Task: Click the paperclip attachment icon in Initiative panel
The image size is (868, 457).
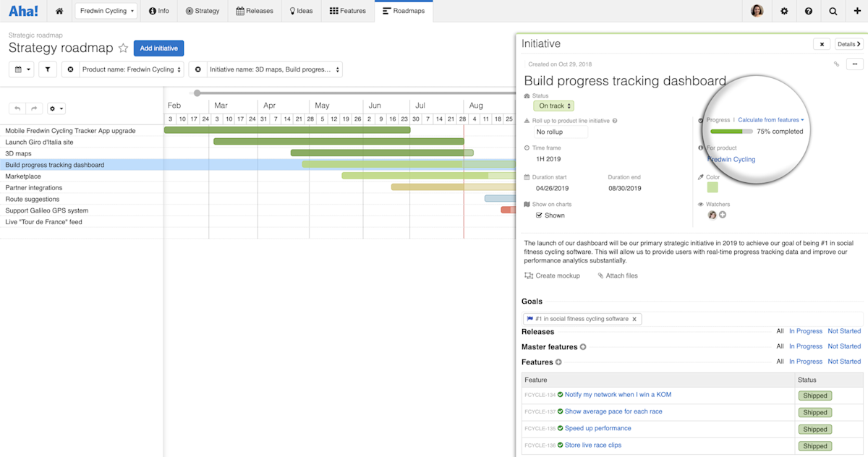Action: tap(835, 64)
